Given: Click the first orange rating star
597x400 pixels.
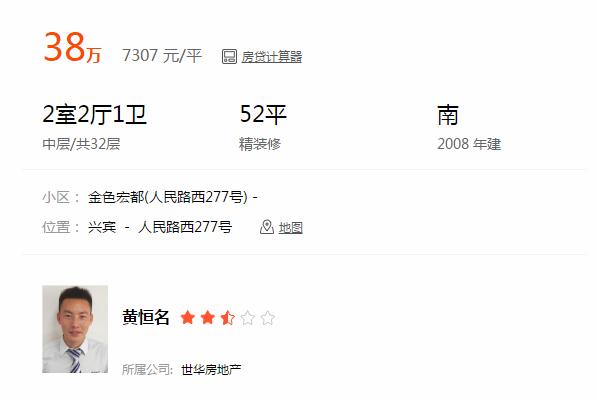Looking at the screenshot, I should [188, 317].
